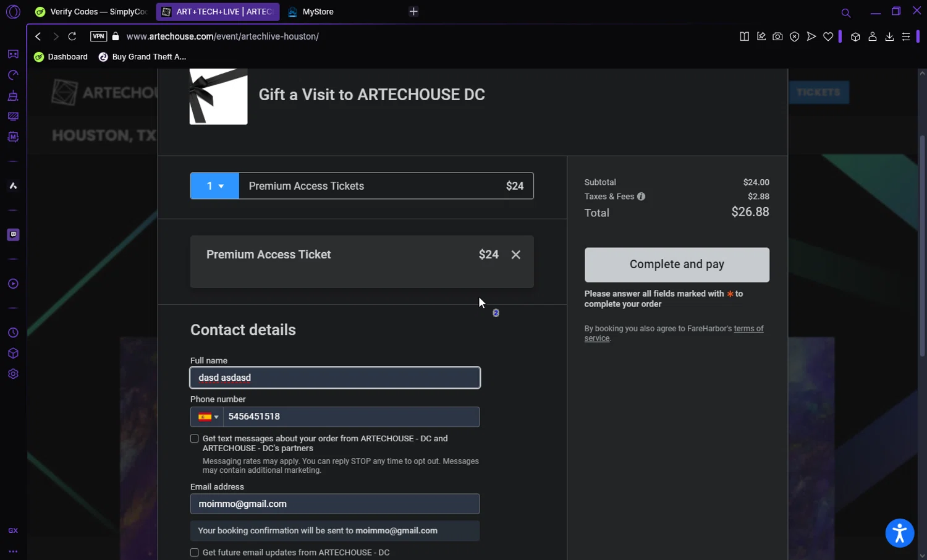Click the Taxes & Fees value $2.88
This screenshot has width=927, height=560.
point(758,197)
